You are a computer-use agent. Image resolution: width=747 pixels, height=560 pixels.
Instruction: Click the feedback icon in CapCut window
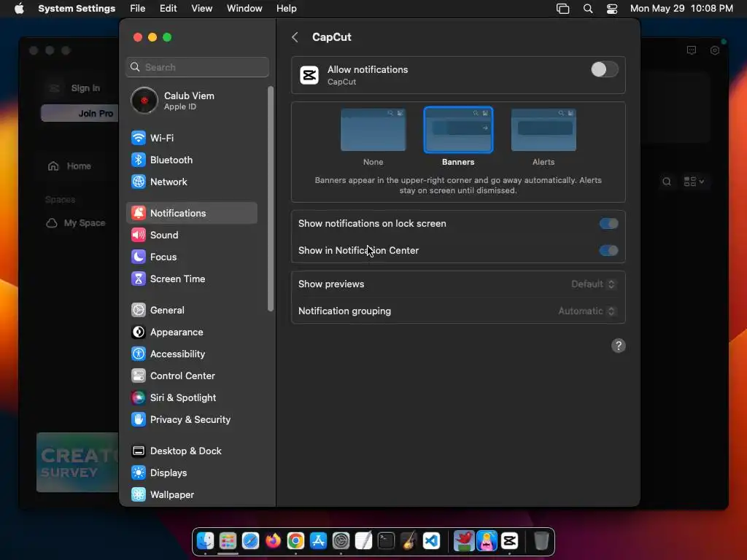pyautogui.click(x=692, y=50)
